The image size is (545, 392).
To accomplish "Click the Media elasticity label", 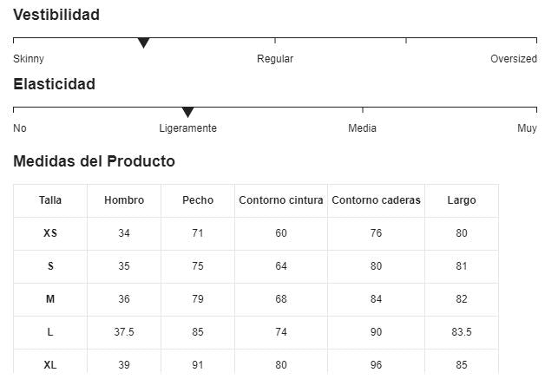I will tap(362, 128).
